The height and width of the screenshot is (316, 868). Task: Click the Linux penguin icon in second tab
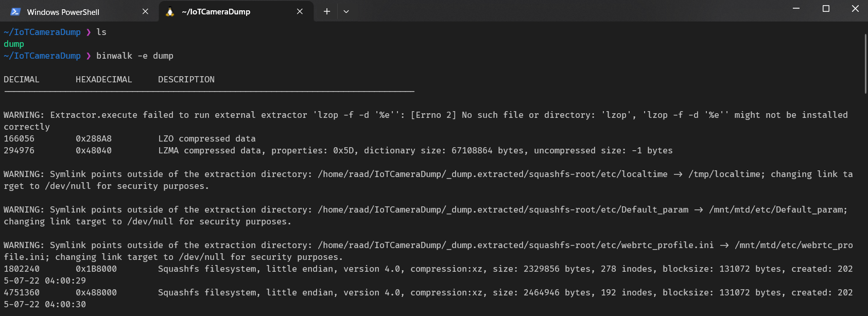click(x=170, y=11)
